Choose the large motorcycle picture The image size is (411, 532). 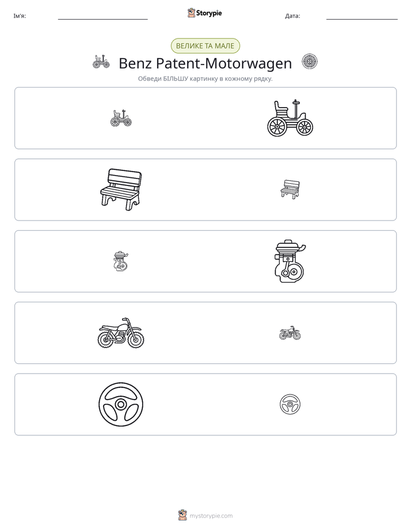coord(121,333)
